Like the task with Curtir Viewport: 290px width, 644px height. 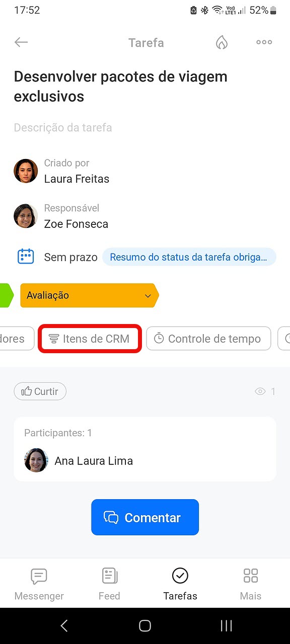click(x=40, y=391)
